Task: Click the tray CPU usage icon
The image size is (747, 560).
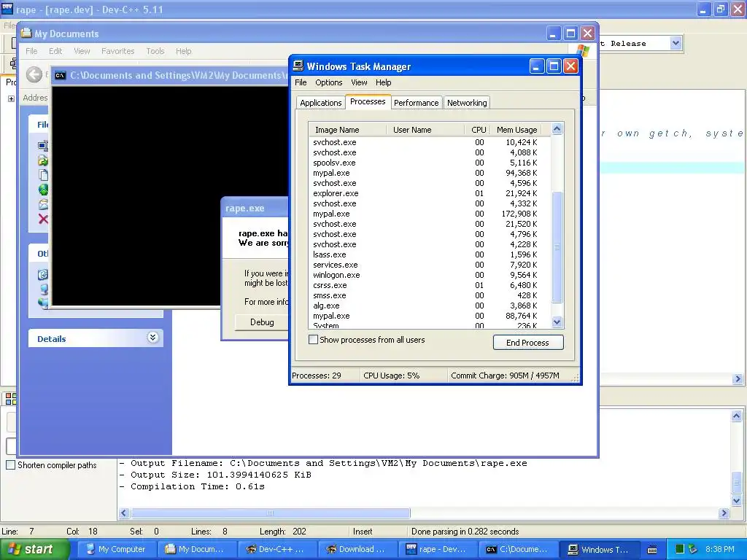Action: coord(680,549)
